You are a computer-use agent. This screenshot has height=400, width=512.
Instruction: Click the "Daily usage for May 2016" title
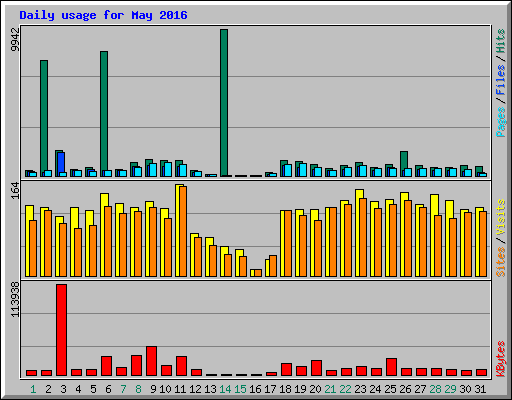click(x=103, y=15)
